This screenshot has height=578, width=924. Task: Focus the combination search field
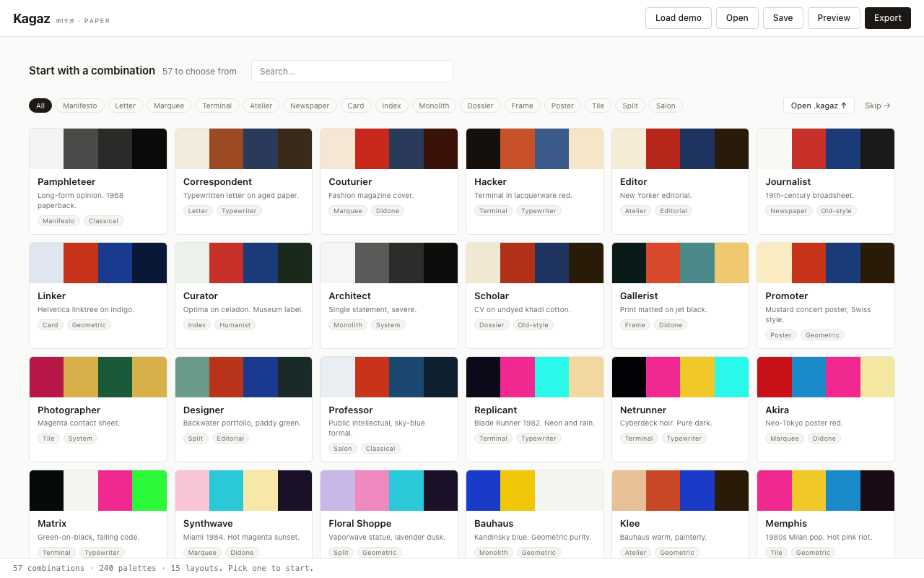(x=352, y=72)
